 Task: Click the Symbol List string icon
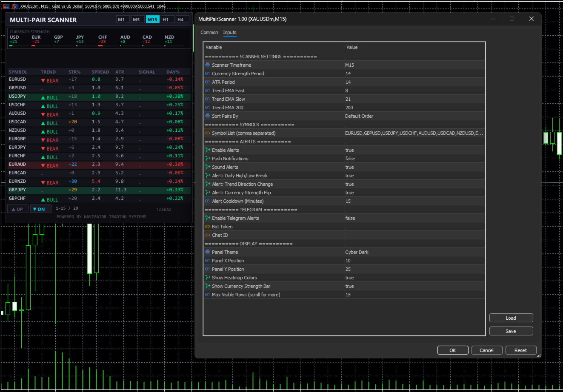coord(208,133)
